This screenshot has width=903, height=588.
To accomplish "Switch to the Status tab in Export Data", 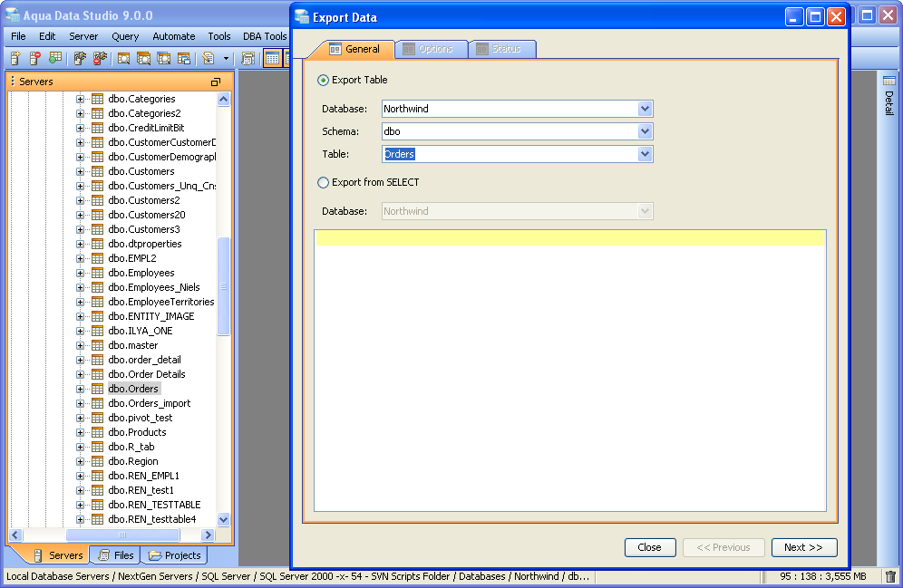I will click(x=503, y=49).
